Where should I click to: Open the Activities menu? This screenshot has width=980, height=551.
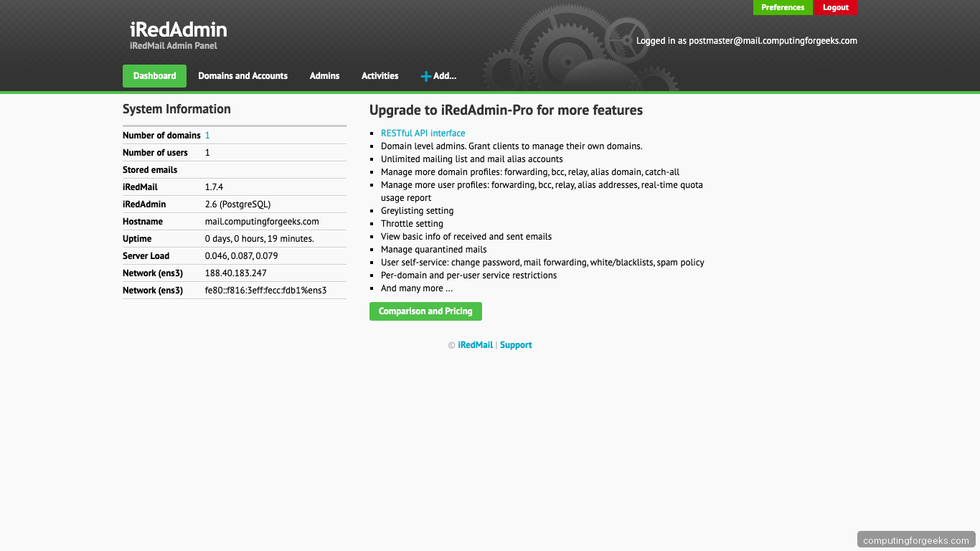[x=380, y=75]
